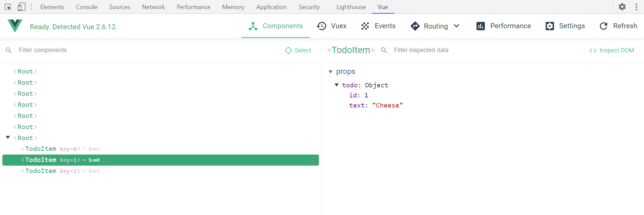The image size is (644, 215).
Task: Click Inspect DOM link
Action: click(x=612, y=50)
